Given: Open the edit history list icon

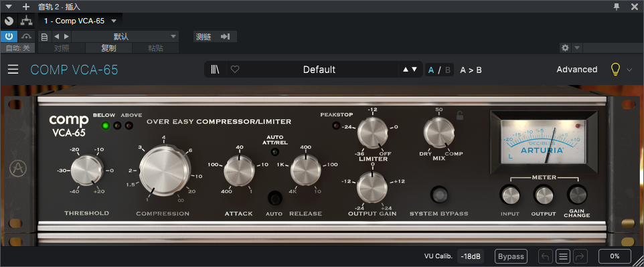Looking at the screenshot, I should coord(563,256).
